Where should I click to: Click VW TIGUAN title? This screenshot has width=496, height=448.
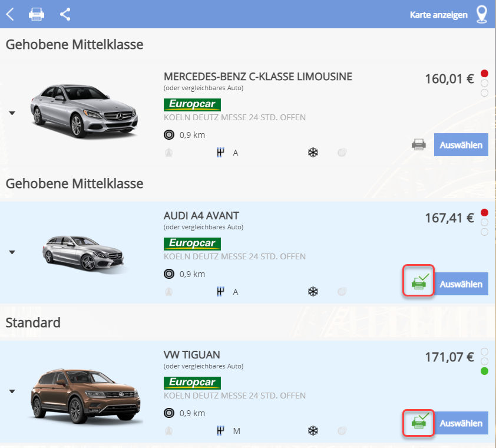point(191,355)
